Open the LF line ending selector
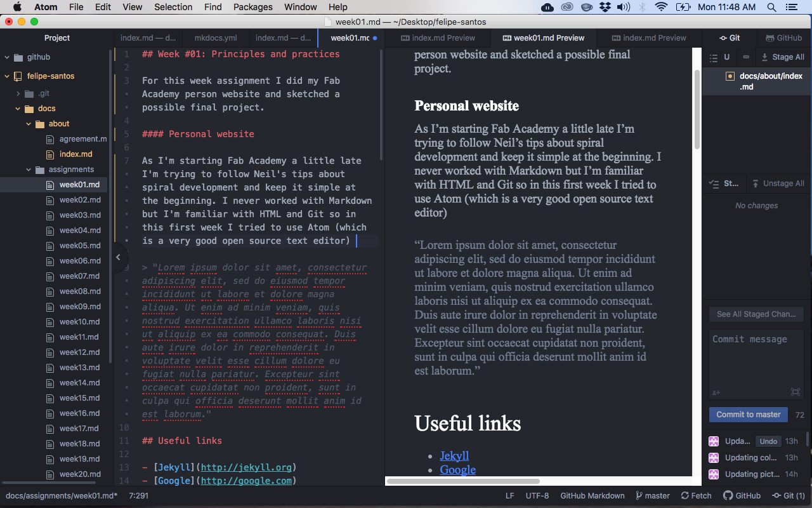Screen dimensions: 812x508 coord(510,496)
